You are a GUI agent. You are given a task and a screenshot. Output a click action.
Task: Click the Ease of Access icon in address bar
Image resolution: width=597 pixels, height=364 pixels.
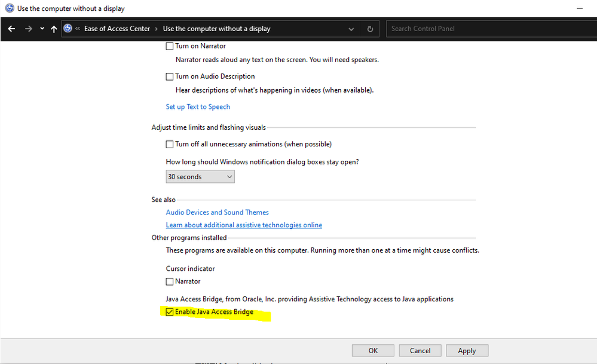[x=68, y=29]
